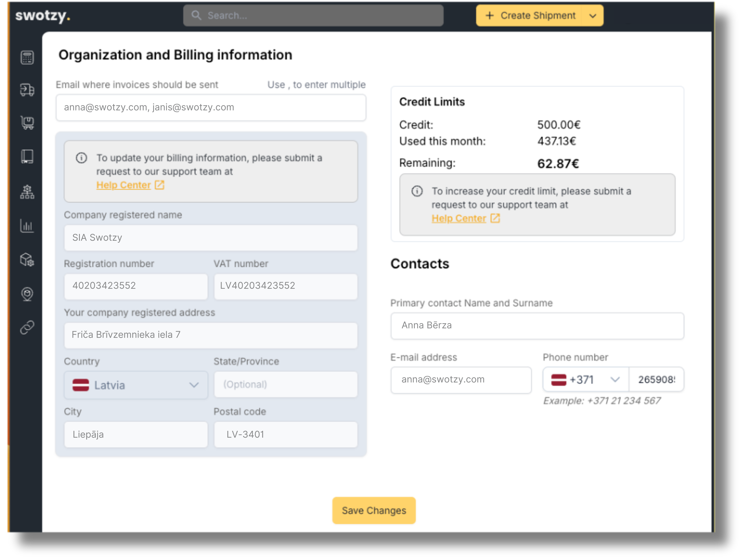Click the chain link integrations icon

pyautogui.click(x=27, y=327)
